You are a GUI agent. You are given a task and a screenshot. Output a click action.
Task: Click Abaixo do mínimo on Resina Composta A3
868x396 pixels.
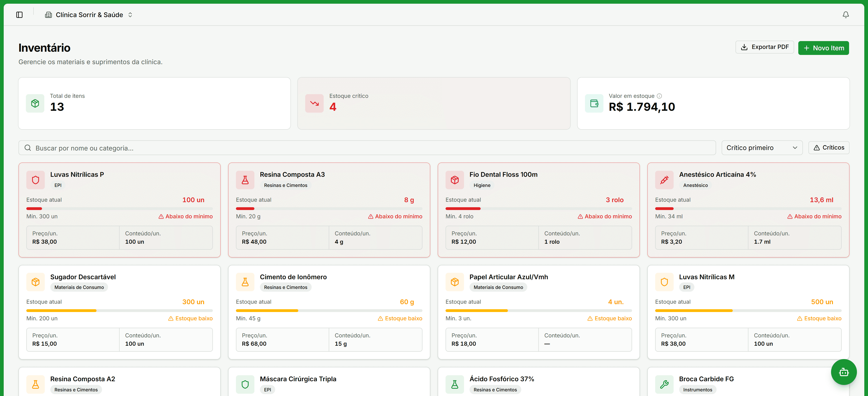point(395,216)
